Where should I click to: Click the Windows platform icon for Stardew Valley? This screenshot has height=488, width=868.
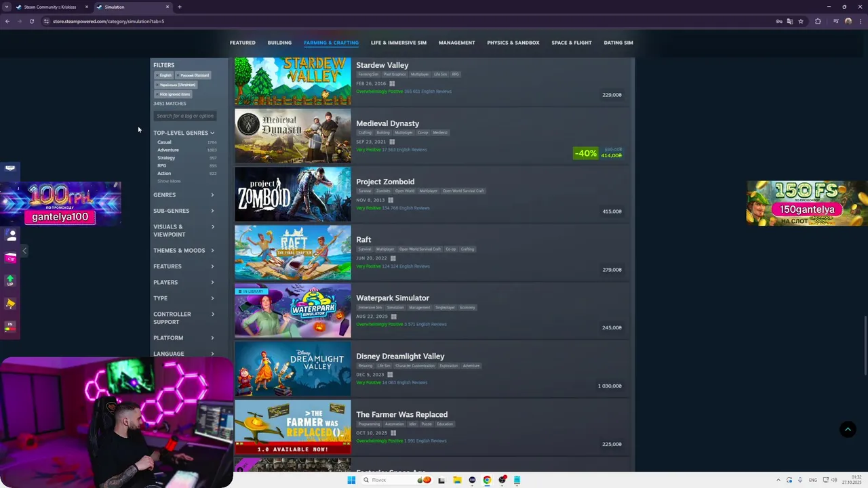click(x=392, y=83)
